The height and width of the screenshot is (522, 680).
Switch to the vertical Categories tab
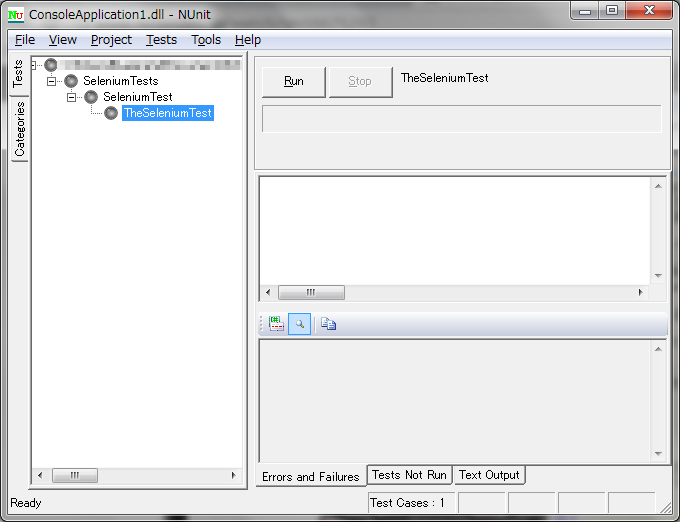tap(20, 129)
